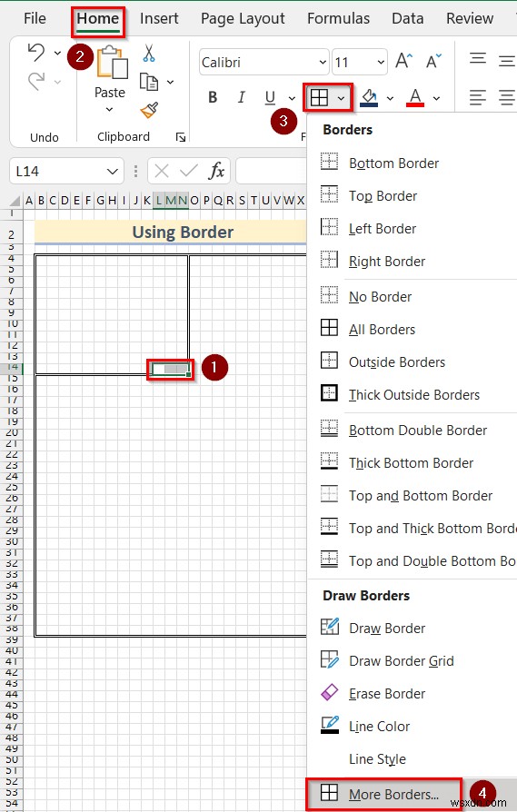
Task: Apply Top and Thick Bottom Border
Action: [x=413, y=529]
